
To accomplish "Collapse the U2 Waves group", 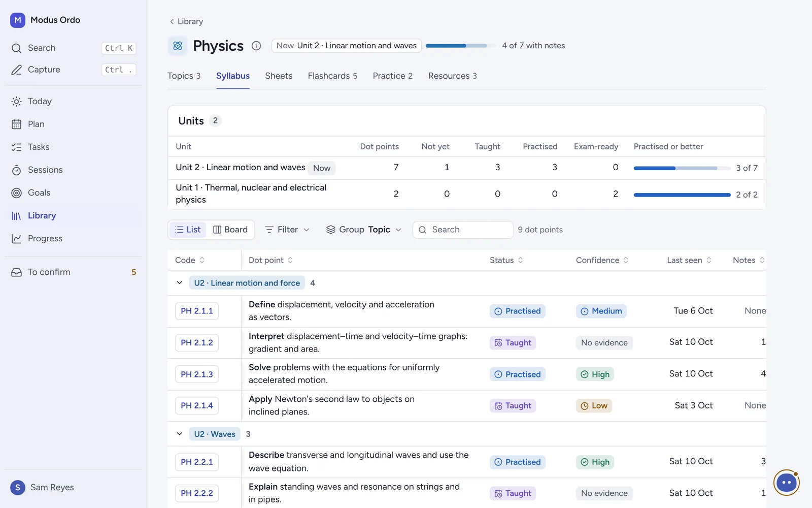I will tap(179, 434).
